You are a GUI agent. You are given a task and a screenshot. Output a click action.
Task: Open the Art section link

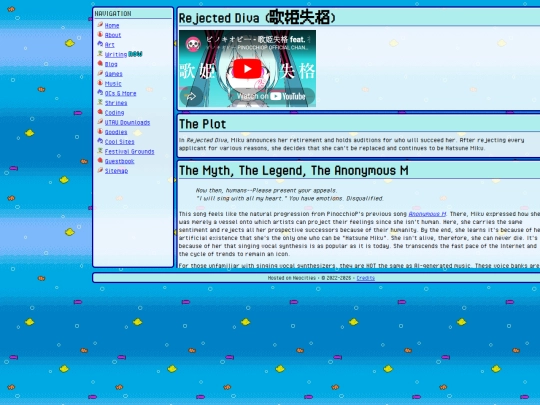click(110, 45)
